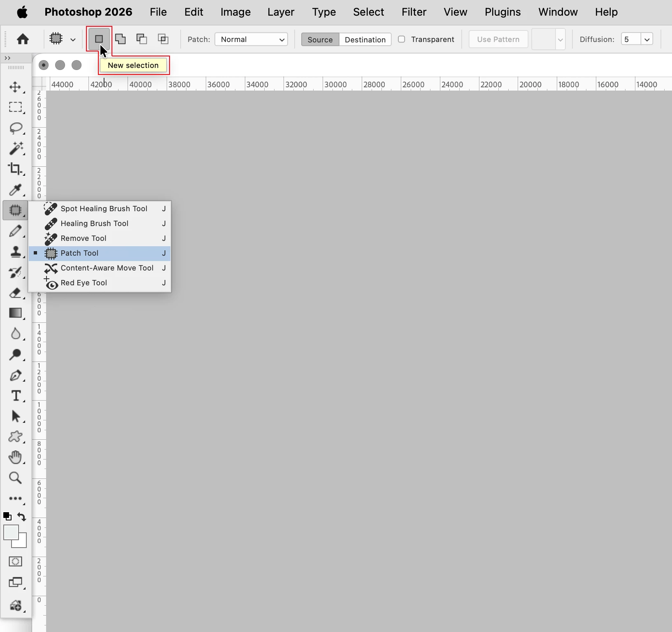Click the foreground color swatch
The height and width of the screenshot is (632, 672).
(11, 532)
